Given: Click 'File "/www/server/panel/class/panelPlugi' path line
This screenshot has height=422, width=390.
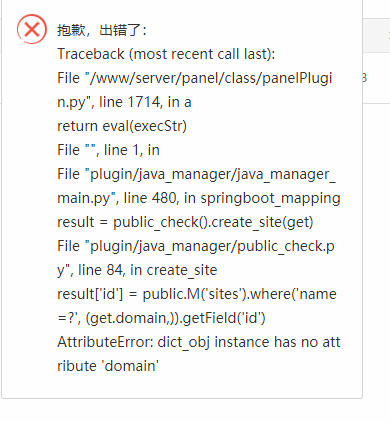Looking at the screenshot, I should (x=195, y=78).
